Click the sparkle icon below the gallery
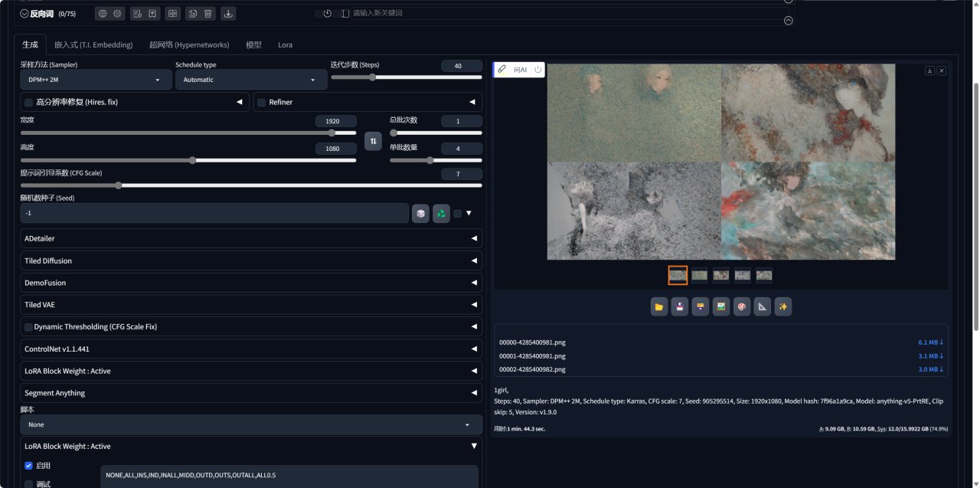This screenshot has height=488, width=980. click(x=782, y=307)
